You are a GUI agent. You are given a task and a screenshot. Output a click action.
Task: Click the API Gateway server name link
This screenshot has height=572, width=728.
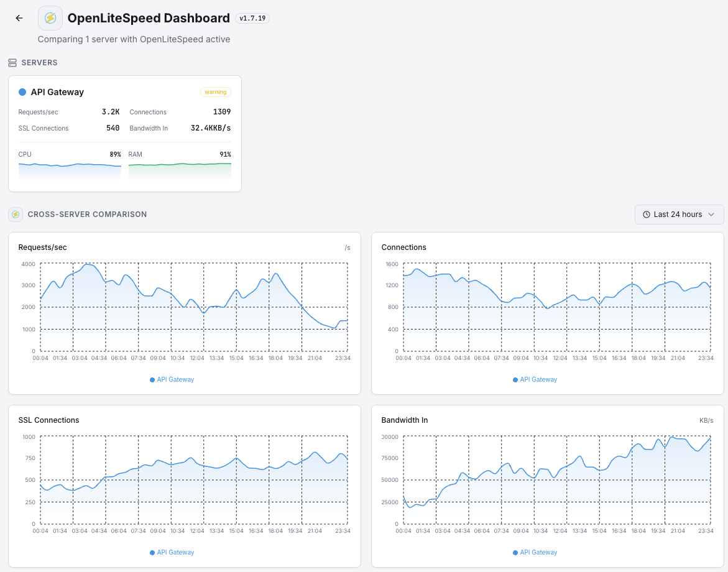58,92
